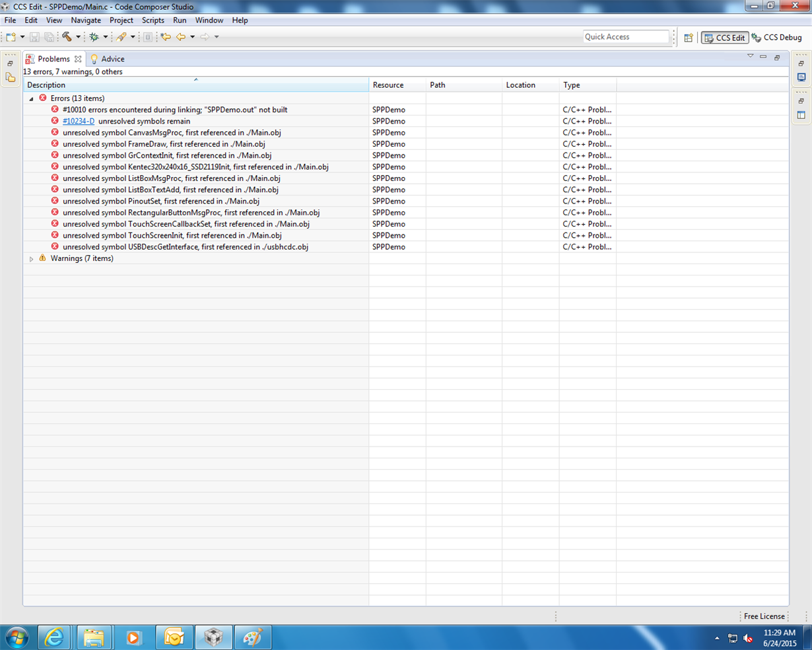
Task: Open the Forward history dropdown arrow
Action: tap(217, 37)
